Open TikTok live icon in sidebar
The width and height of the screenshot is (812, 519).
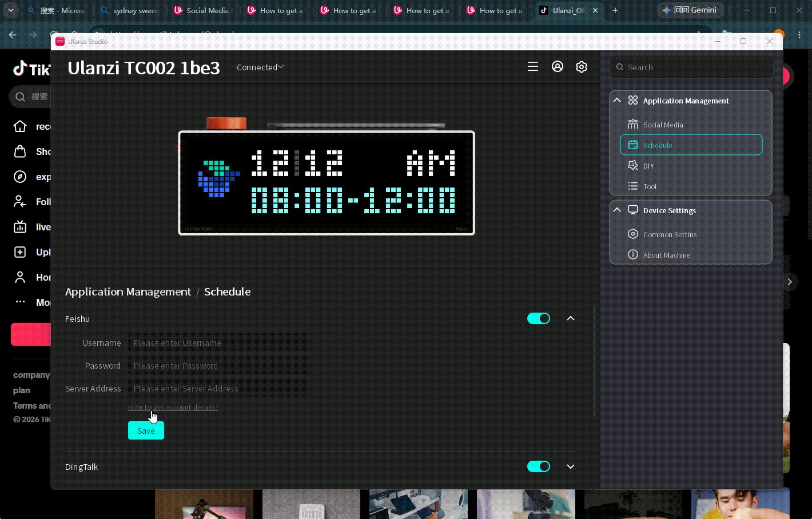coord(20,227)
